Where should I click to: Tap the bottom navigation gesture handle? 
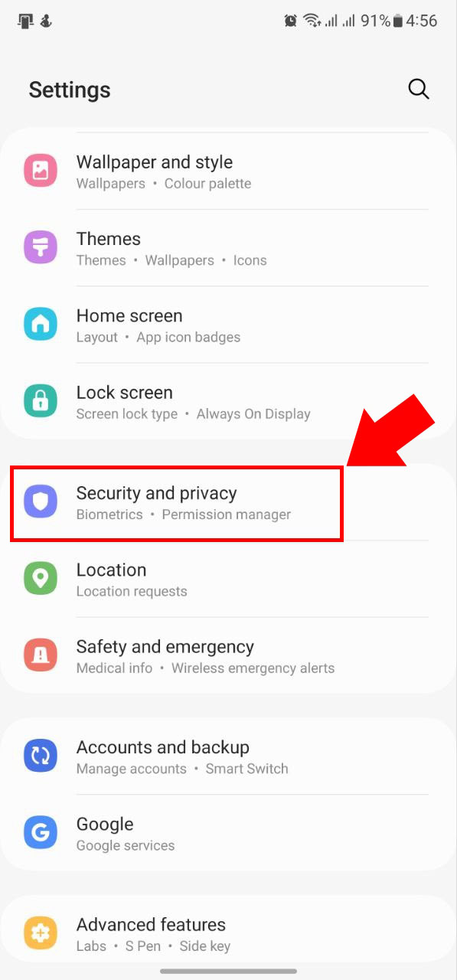pos(228,971)
